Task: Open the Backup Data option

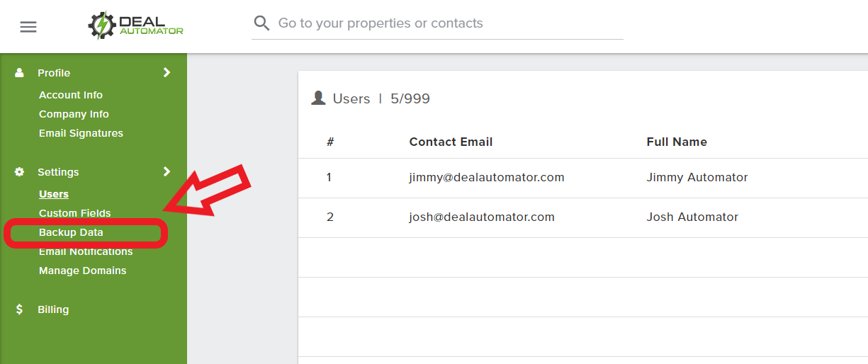Action: click(x=71, y=232)
